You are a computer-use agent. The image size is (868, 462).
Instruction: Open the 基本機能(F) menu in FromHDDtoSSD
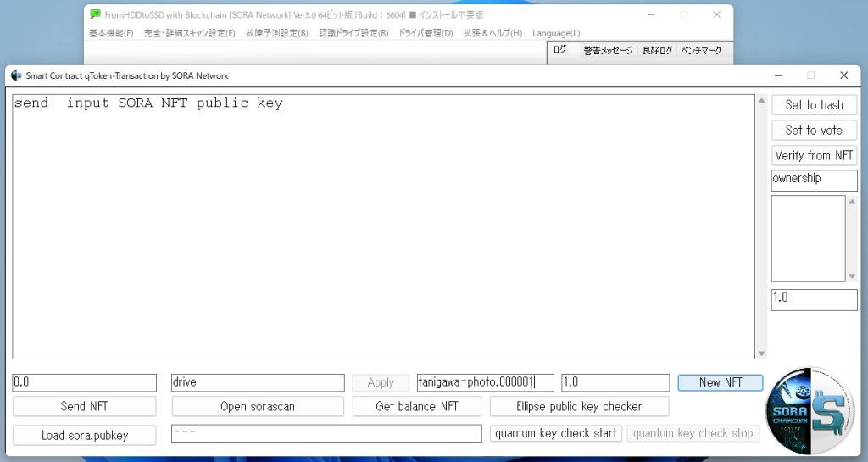click(x=111, y=33)
